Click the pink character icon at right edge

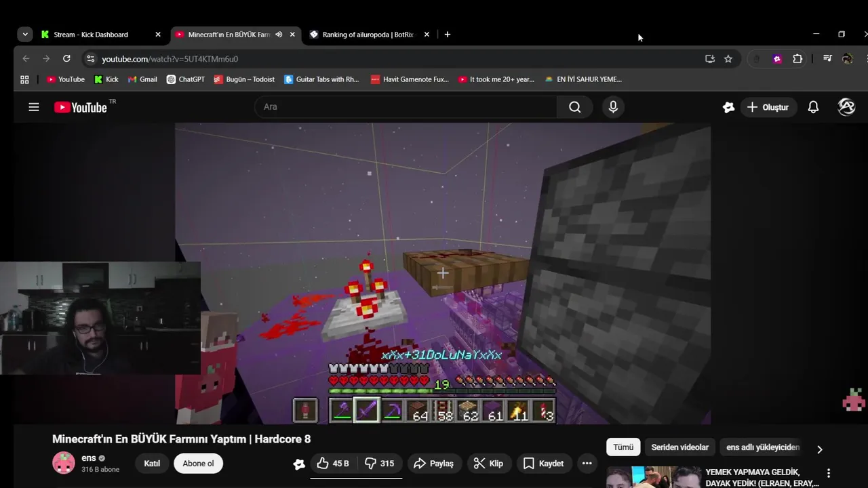pyautogui.click(x=854, y=400)
